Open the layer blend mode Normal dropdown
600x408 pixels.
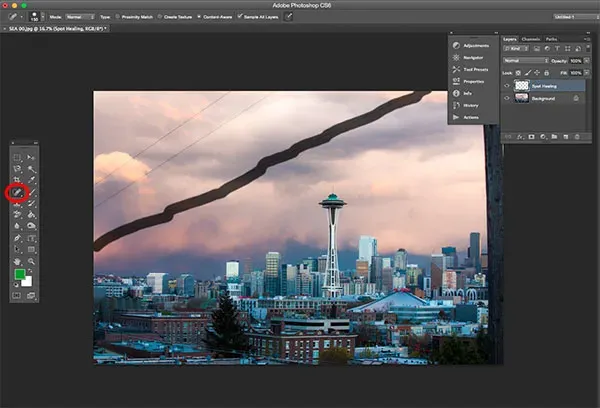pos(526,60)
